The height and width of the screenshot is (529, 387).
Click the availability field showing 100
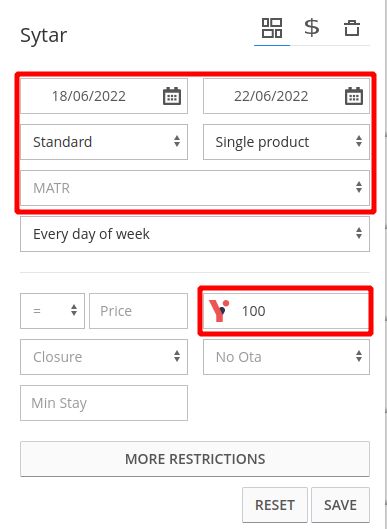click(286, 311)
